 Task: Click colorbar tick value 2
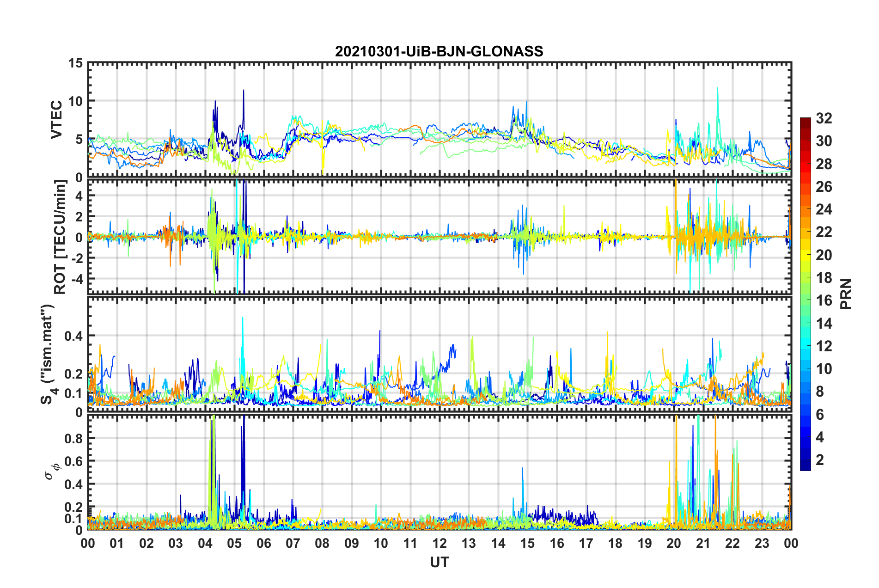pyautogui.click(x=820, y=459)
